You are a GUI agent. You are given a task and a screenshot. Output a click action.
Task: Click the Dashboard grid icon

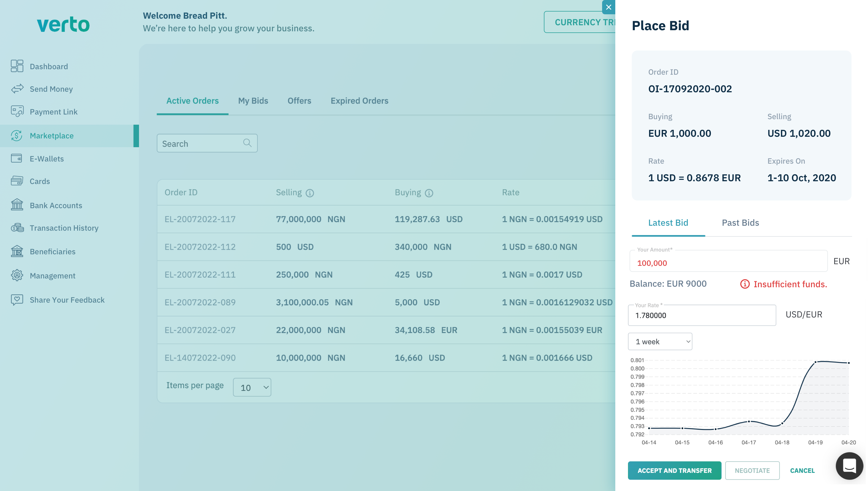(x=17, y=66)
